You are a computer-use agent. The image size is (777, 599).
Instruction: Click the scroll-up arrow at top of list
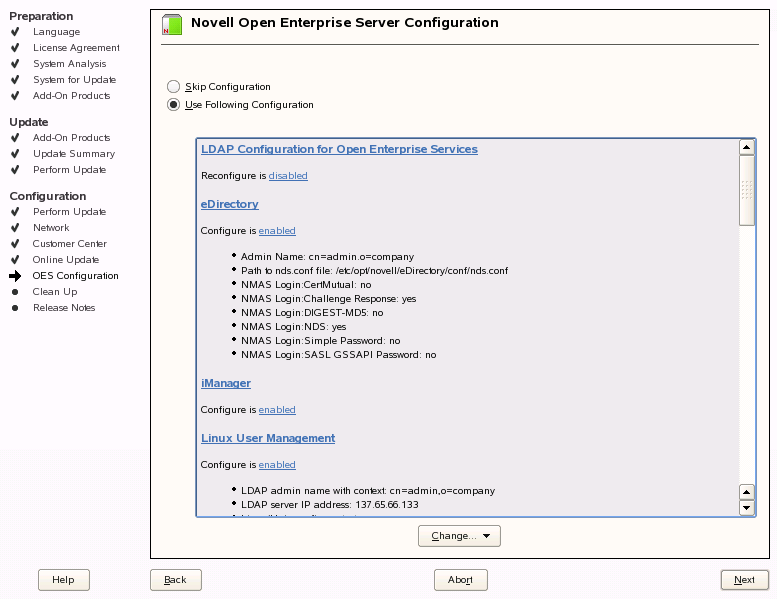(746, 148)
